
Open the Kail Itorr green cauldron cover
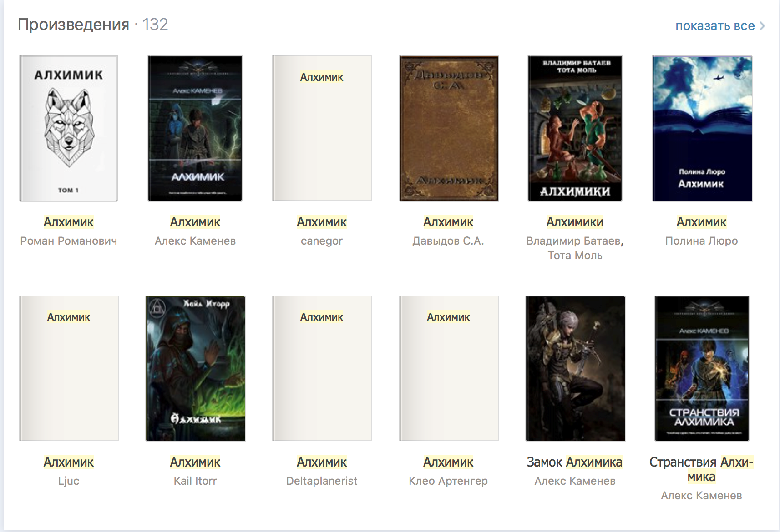(195, 368)
